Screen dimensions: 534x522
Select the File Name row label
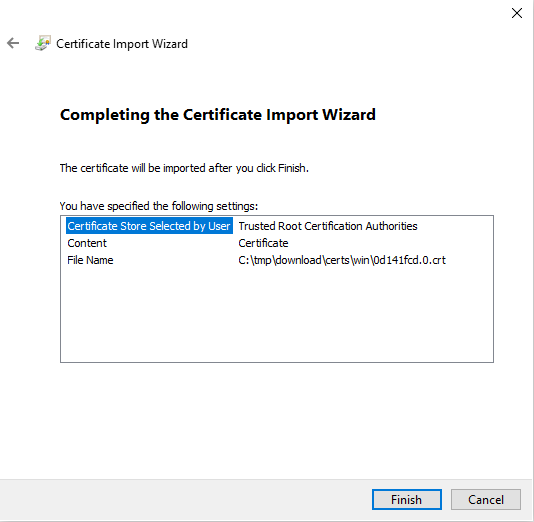click(90, 260)
